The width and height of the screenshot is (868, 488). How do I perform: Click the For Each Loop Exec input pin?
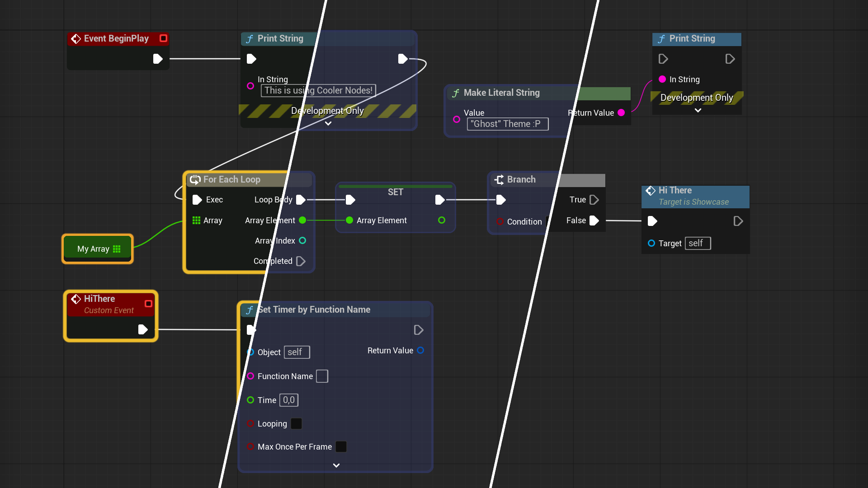197,200
